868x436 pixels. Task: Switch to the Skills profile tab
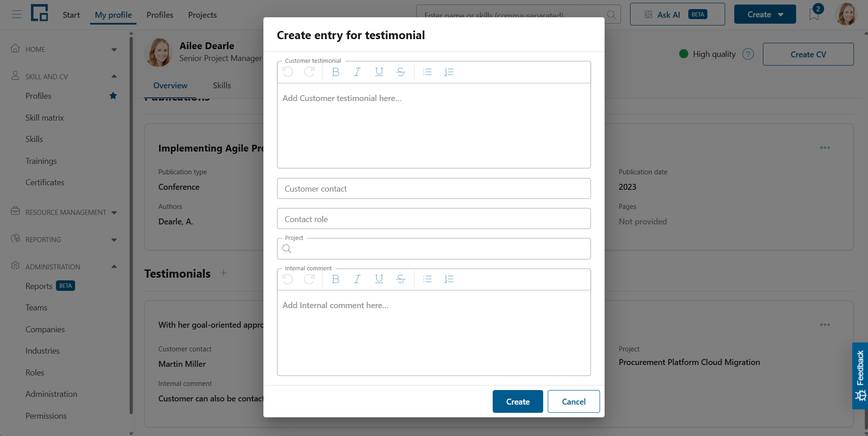[x=222, y=86]
